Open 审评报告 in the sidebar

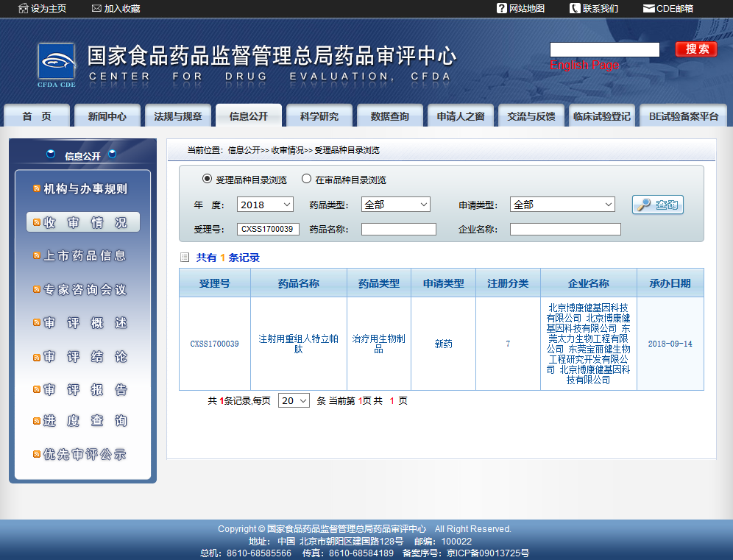click(85, 390)
